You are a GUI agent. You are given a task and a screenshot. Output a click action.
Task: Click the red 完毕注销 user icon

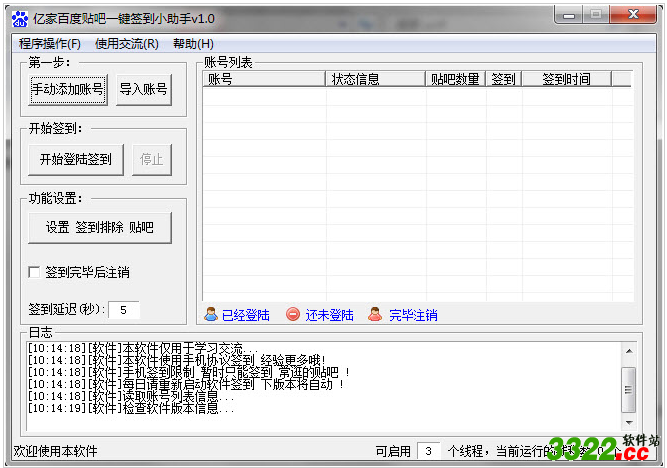tap(375, 314)
